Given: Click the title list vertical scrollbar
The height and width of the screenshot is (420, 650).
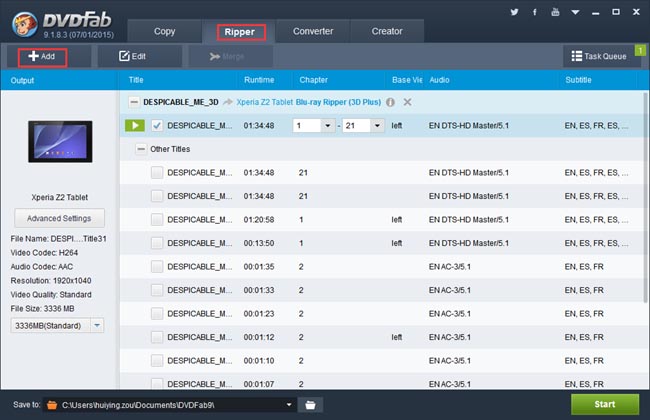Looking at the screenshot, I should [645, 198].
